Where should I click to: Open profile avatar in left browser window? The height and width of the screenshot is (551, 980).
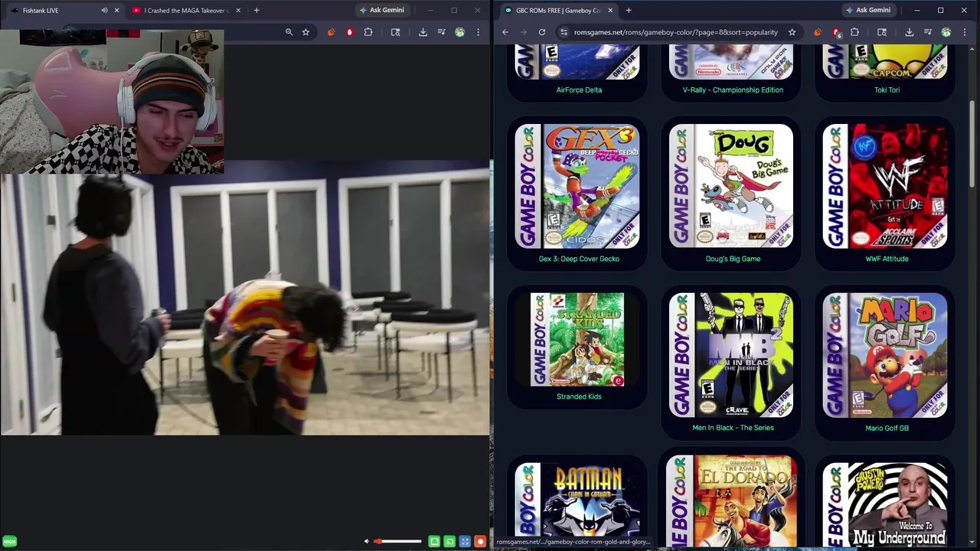tap(459, 32)
